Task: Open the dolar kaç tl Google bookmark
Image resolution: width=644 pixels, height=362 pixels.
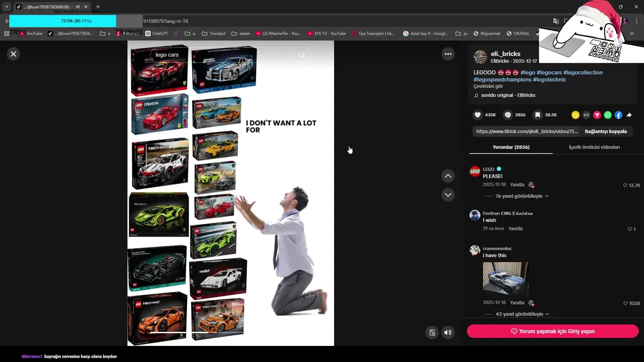Action: pos(425,34)
